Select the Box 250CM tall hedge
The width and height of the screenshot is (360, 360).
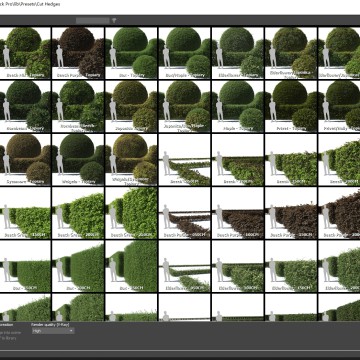click(x=131, y=266)
